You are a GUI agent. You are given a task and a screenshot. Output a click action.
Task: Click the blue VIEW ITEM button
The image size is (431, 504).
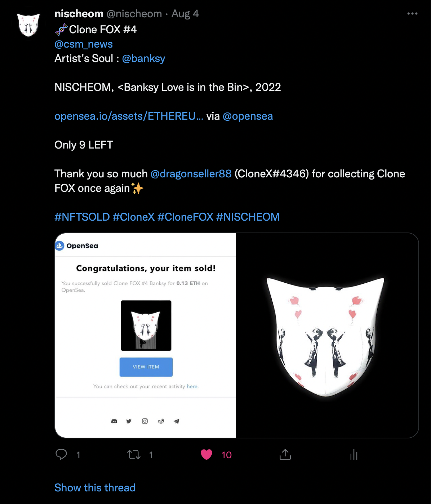point(146,367)
